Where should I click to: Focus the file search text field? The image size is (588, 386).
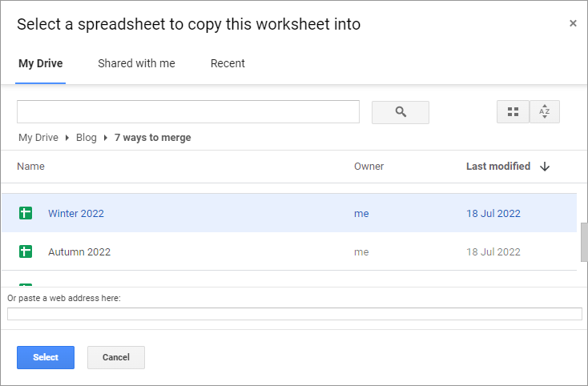tap(188, 112)
